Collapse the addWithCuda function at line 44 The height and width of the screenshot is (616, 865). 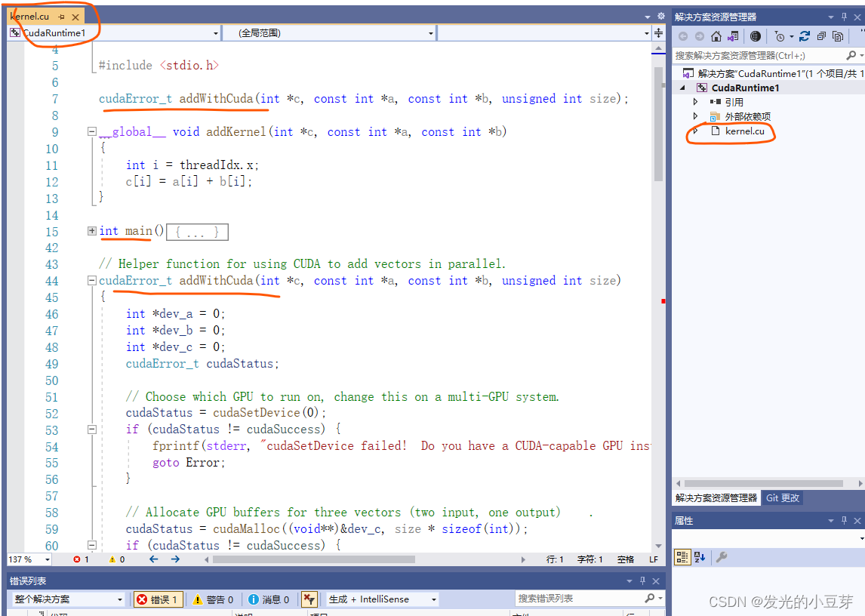(92, 280)
